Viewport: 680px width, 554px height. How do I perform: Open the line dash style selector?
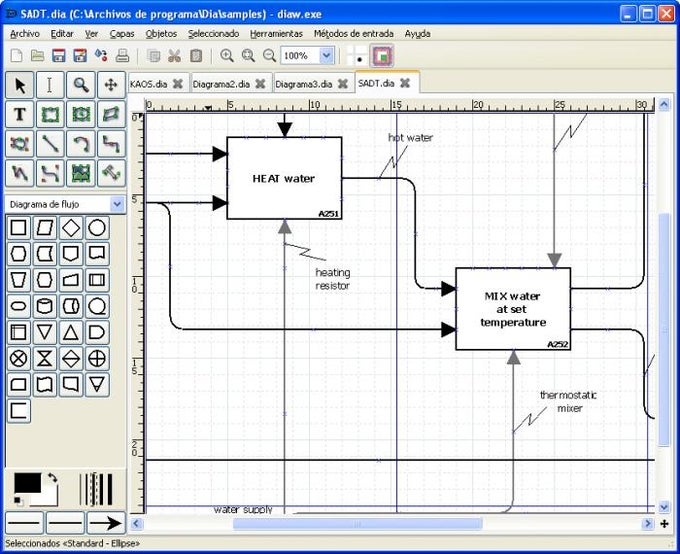(x=65, y=523)
